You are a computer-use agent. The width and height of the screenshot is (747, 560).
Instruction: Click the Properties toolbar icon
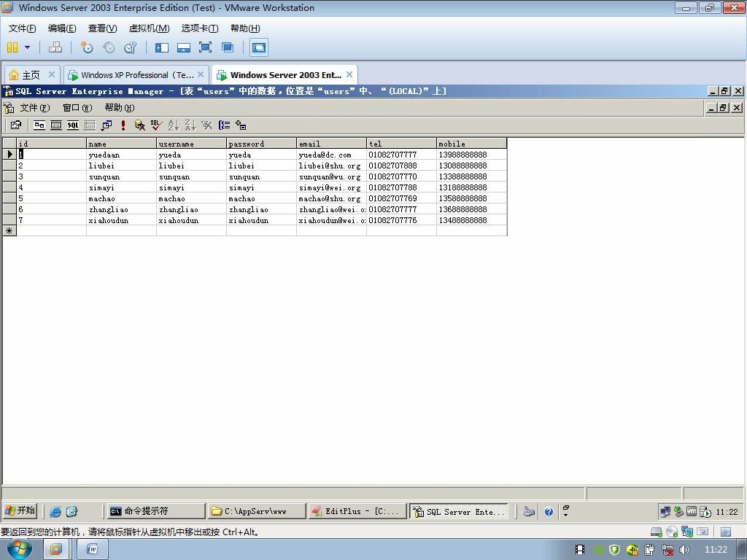tap(16, 125)
